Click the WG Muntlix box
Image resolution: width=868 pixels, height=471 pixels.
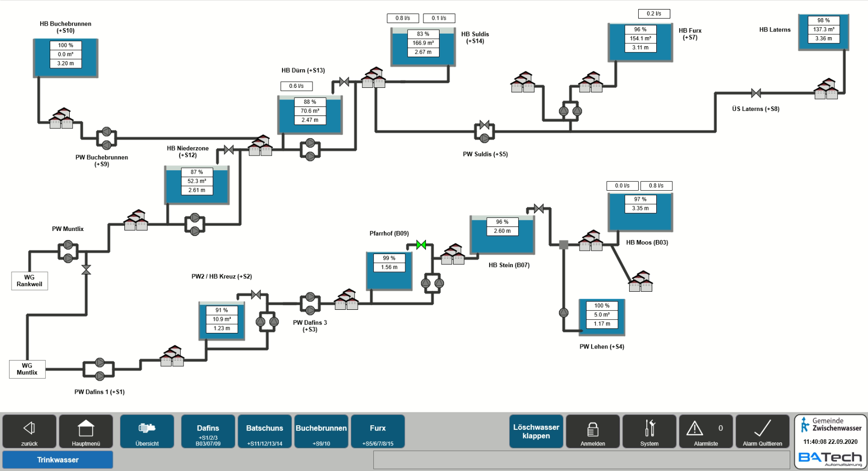27,369
